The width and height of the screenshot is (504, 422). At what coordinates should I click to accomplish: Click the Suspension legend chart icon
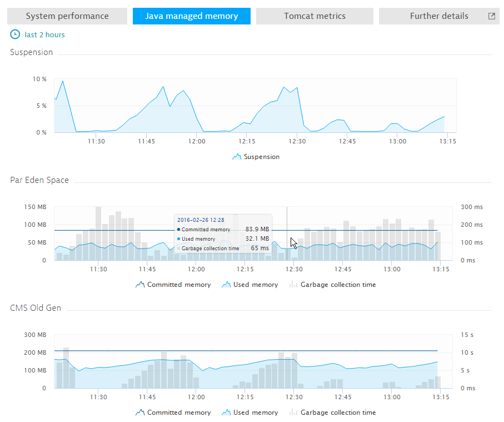click(237, 157)
